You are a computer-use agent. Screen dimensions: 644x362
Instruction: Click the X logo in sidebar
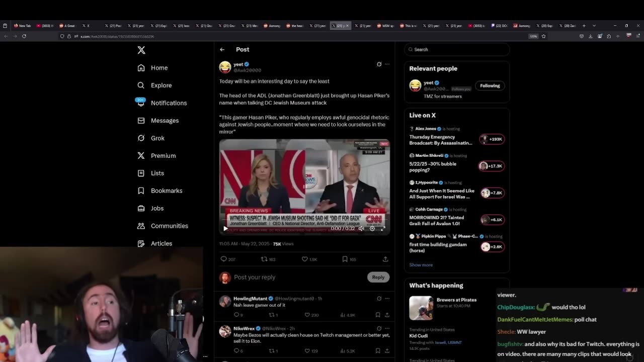point(141,50)
